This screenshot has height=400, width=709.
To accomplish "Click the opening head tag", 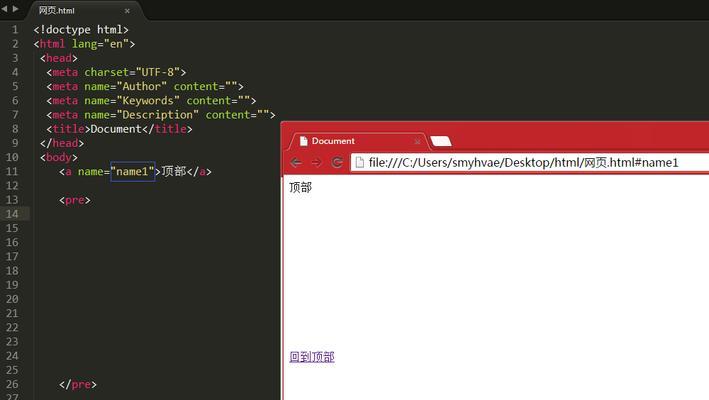I will click(59, 58).
